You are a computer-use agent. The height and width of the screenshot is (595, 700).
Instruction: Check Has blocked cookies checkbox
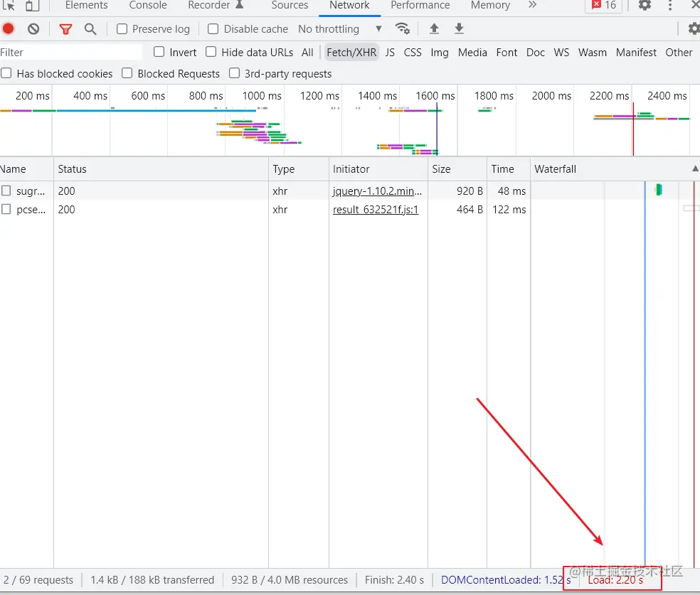coord(6,73)
